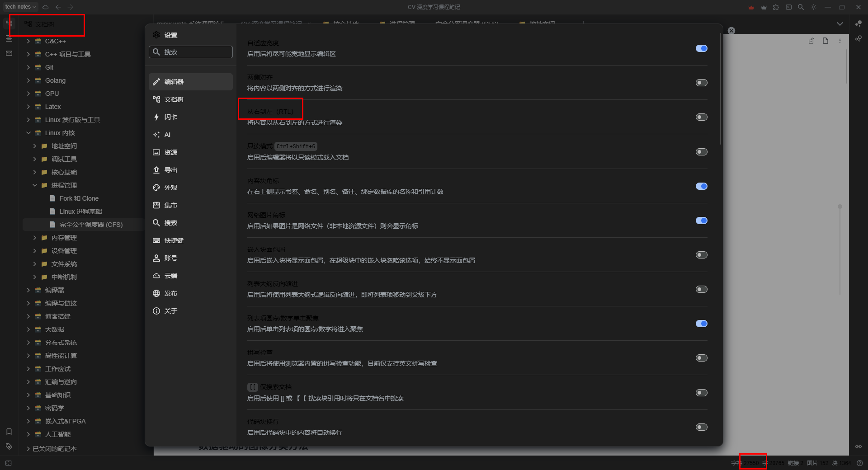Select the 编辑器 settings category
Screen dimensions: 868x470
[x=191, y=82]
